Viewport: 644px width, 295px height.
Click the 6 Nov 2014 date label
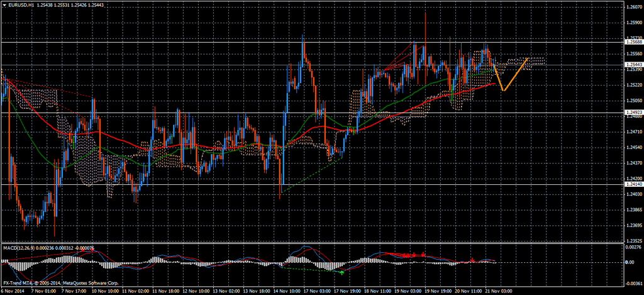pos(13,291)
